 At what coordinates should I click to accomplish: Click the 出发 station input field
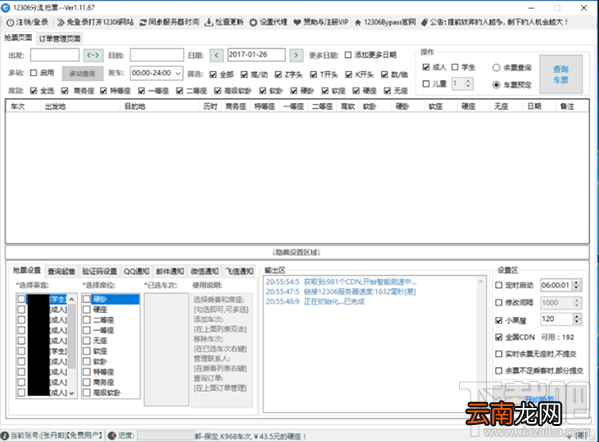tap(55, 55)
